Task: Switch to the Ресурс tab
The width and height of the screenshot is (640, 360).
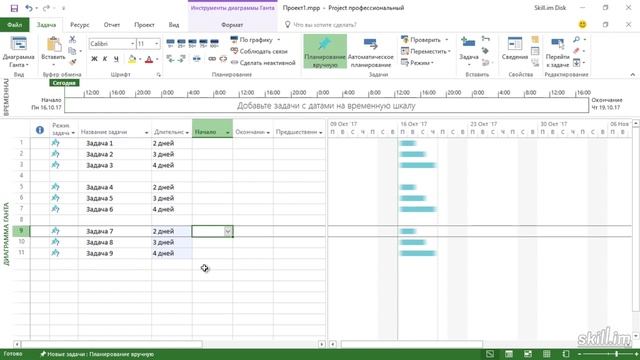Action: [80, 25]
